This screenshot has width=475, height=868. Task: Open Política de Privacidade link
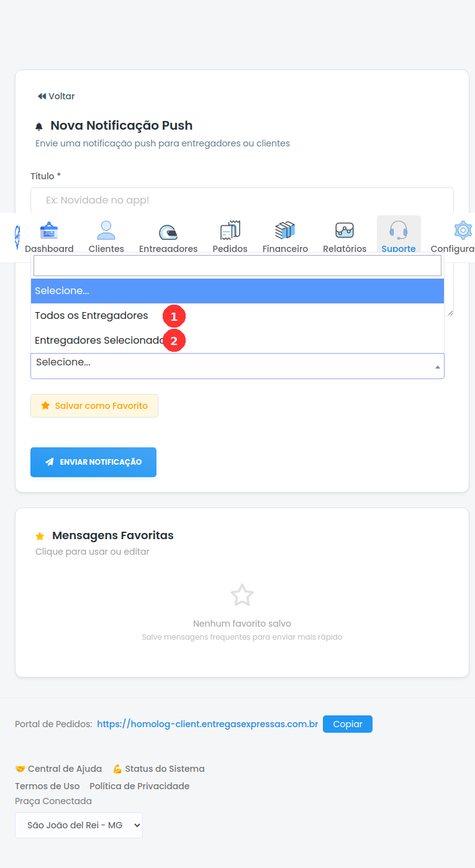click(x=140, y=786)
